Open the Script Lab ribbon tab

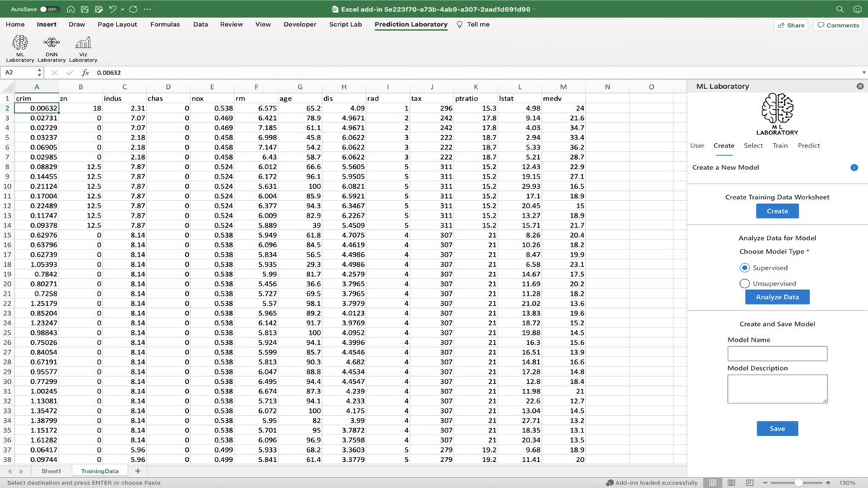click(x=346, y=25)
